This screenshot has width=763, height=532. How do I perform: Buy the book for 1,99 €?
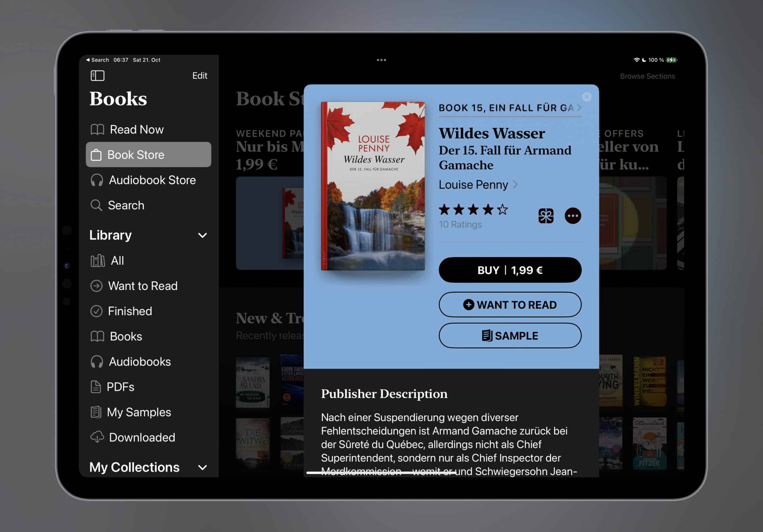(x=510, y=270)
